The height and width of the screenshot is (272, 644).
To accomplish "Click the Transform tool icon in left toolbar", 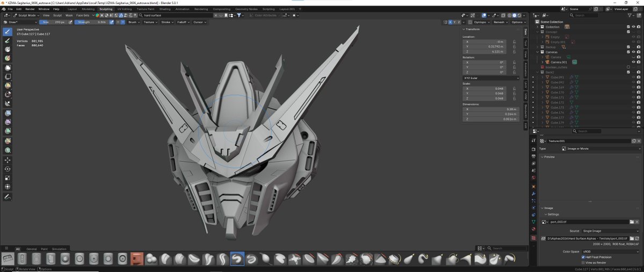I will pos(8,187).
